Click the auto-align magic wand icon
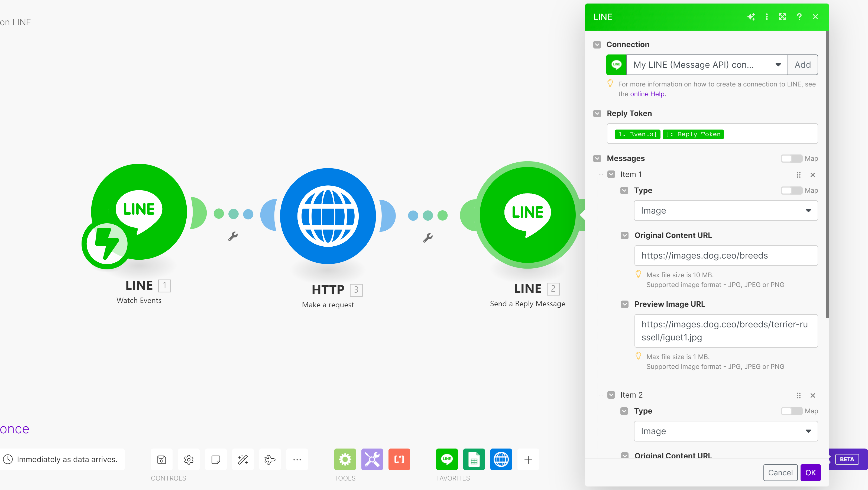868x490 pixels. click(243, 459)
